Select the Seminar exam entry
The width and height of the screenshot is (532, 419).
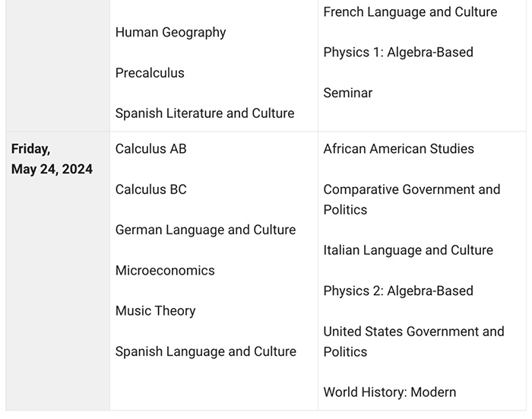pos(347,93)
